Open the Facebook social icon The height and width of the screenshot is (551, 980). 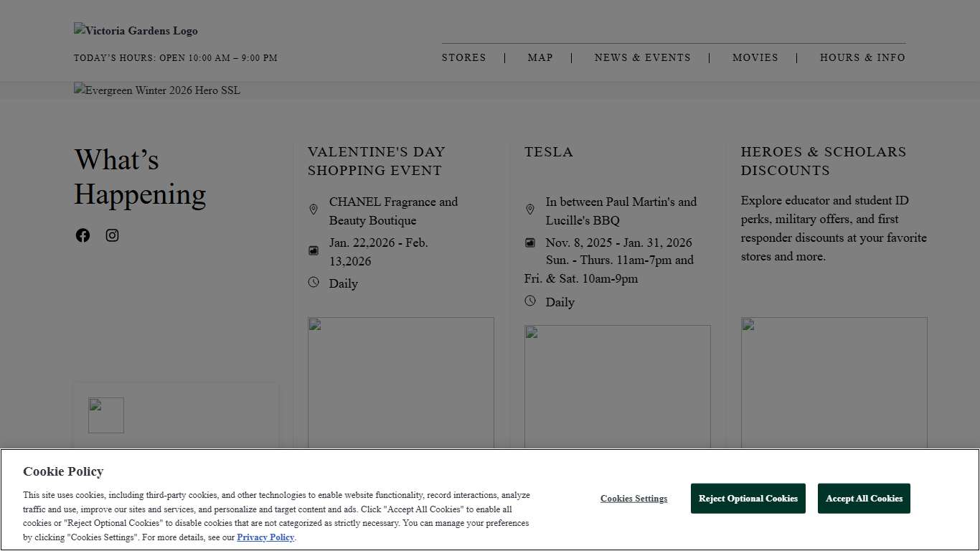click(83, 235)
